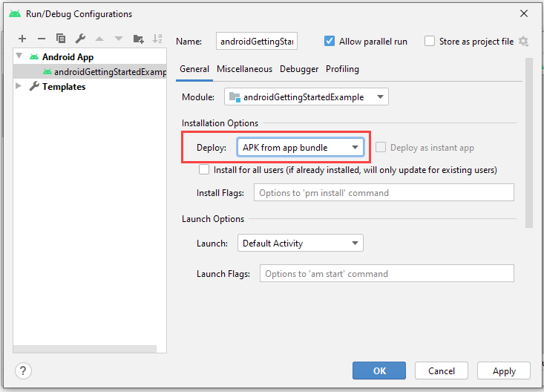Open the Module selection dropdown

[306, 97]
